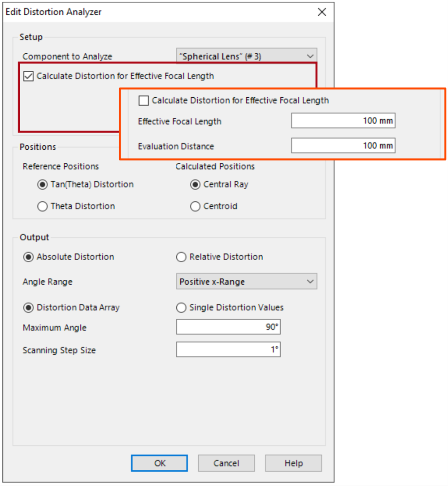Select Theta Distortion reference position
Screen dimensions: 448x486
42,206
